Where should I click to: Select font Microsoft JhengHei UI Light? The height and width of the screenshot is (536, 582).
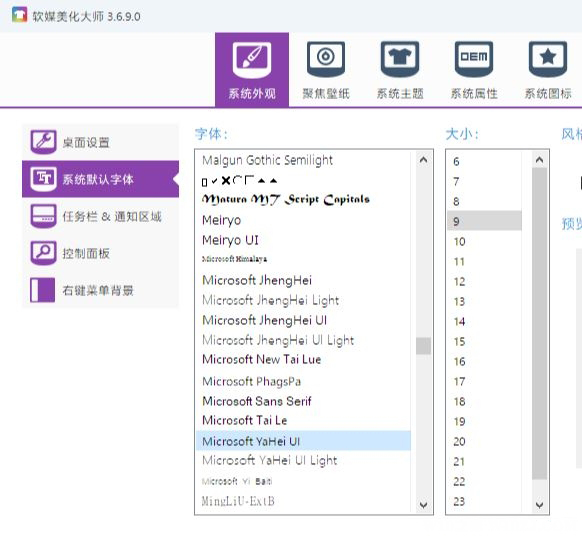click(x=303, y=340)
